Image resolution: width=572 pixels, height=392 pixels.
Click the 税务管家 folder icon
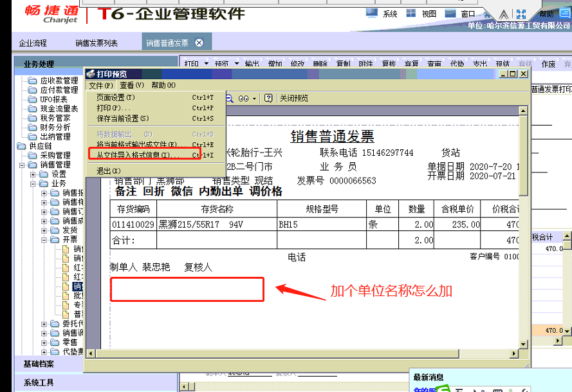[32, 118]
